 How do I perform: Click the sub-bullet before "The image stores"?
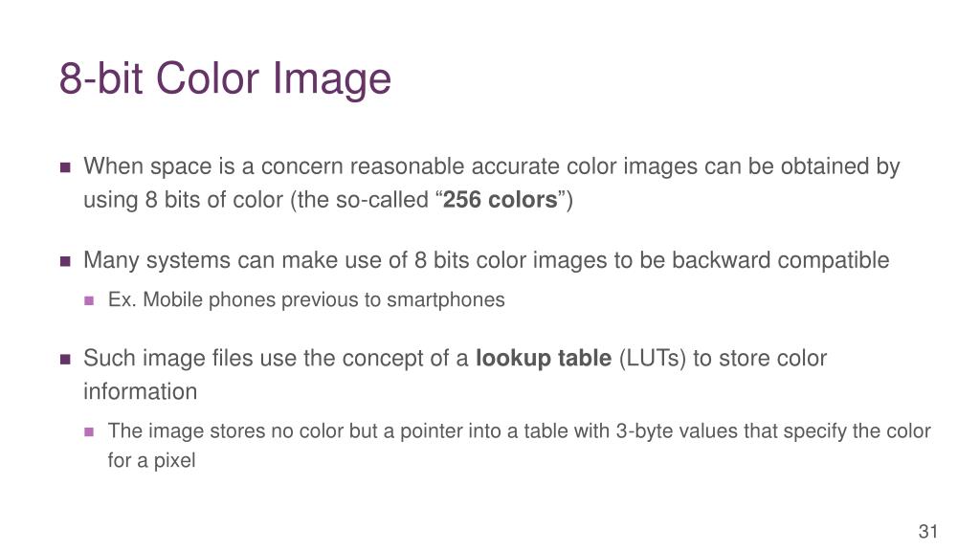click(89, 431)
